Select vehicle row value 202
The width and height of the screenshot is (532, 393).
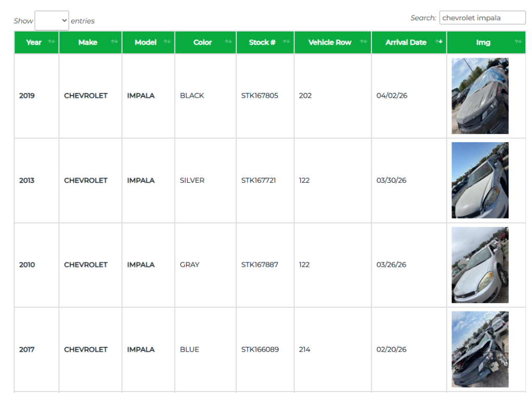pos(305,96)
